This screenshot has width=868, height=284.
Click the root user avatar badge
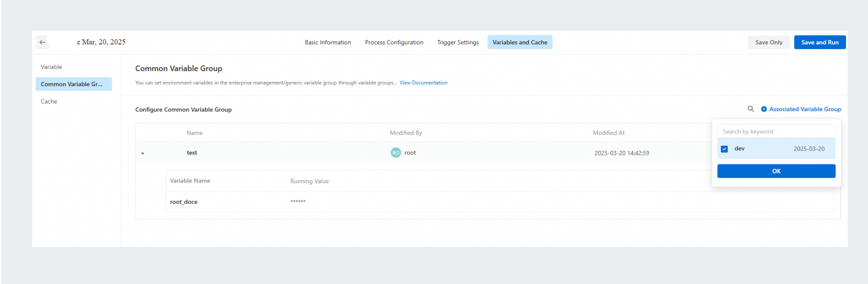pyautogui.click(x=396, y=153)
